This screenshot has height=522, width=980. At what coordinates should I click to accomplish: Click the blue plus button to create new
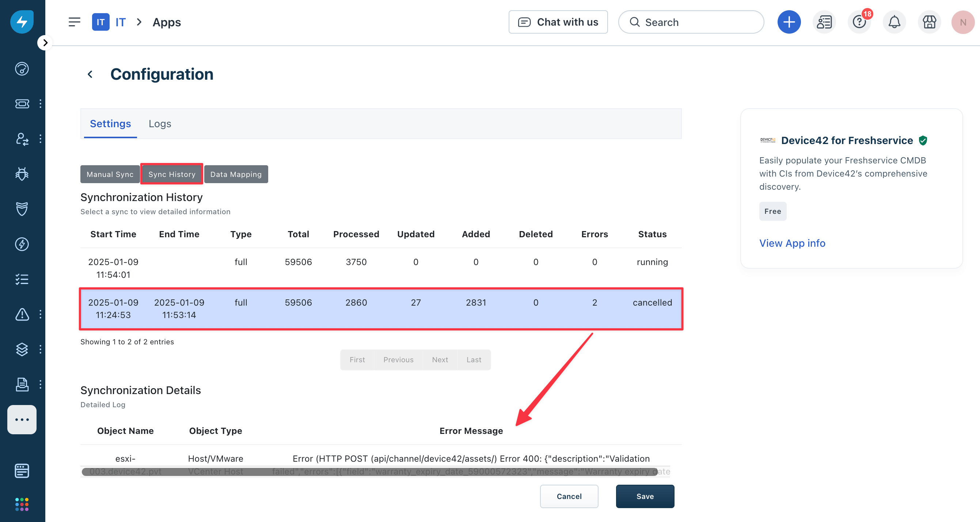click(789, 22)
